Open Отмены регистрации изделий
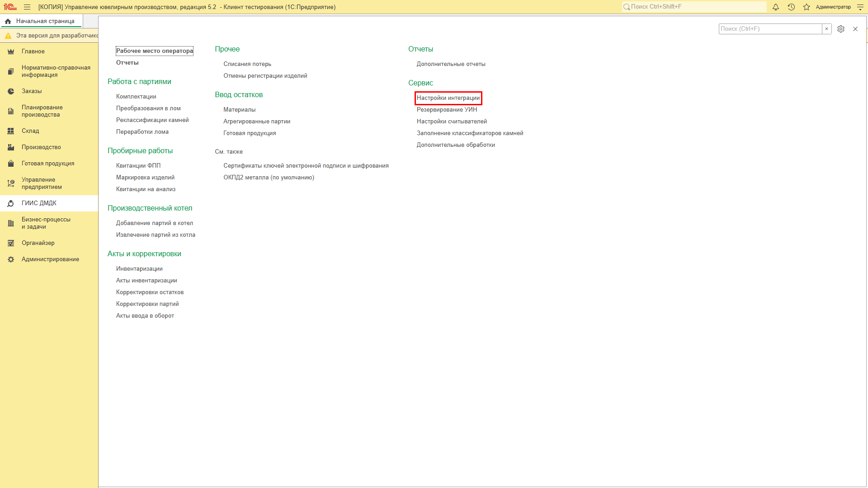The height and width of the screenshot is (488, 868). click(x=265, y=76)
